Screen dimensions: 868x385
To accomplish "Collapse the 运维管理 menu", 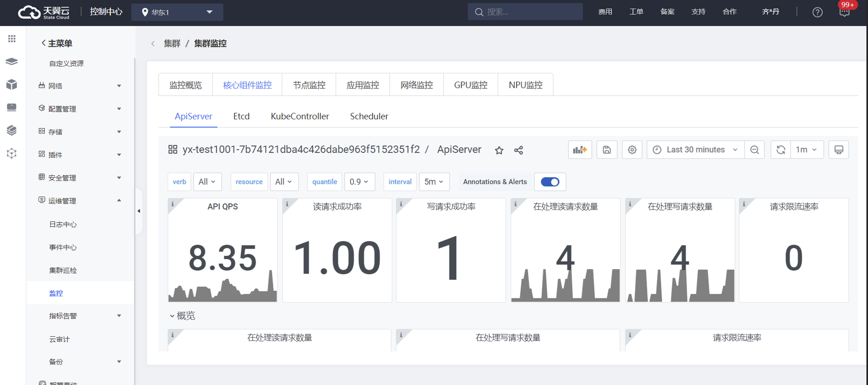I will (80, 200).
